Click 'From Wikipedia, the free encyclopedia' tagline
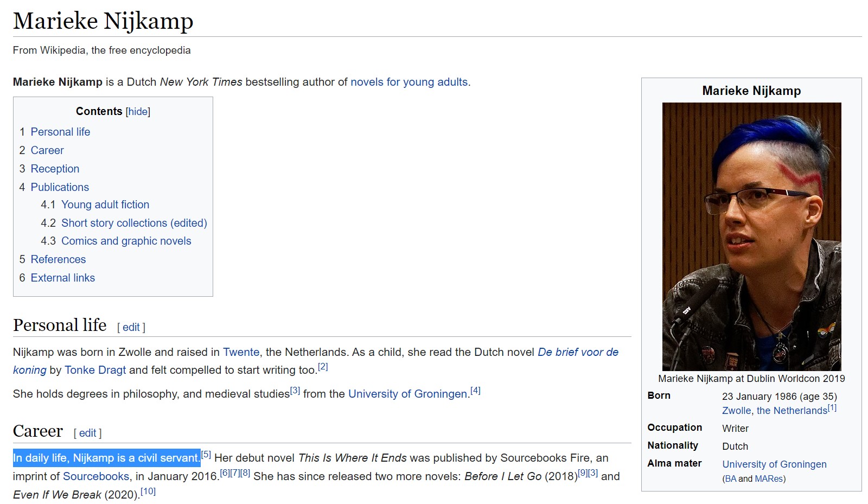The image size is (868, 504). tap(102, 50)
